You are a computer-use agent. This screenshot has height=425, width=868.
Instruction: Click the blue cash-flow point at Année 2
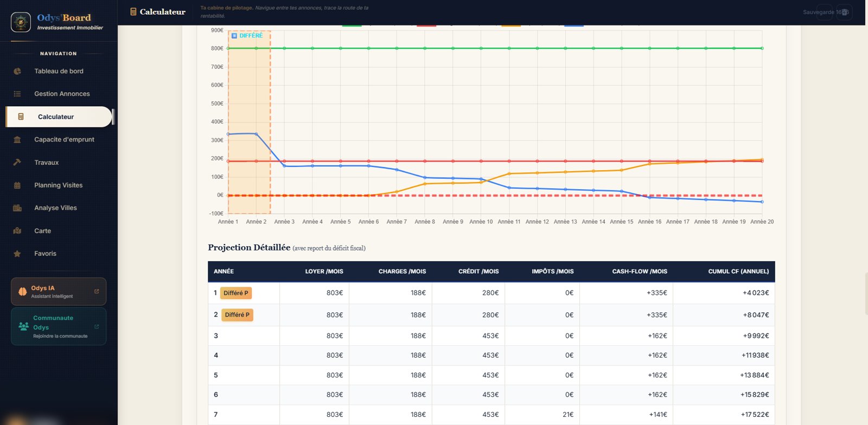coord(256,134)
